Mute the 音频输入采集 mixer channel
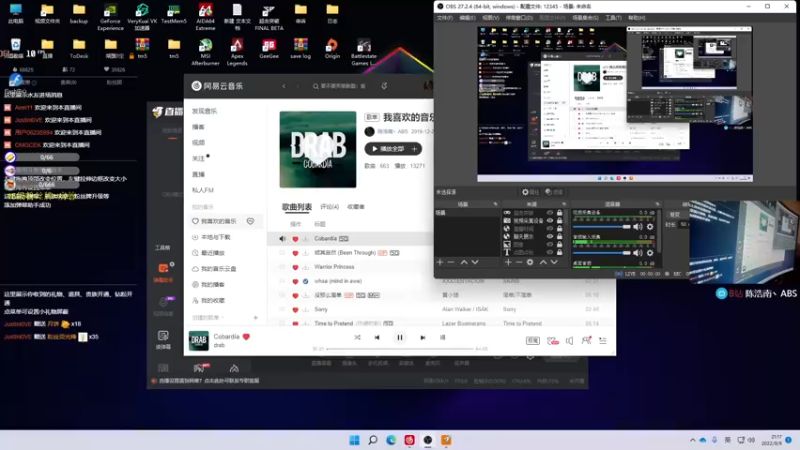The image size is (800, 450). (x=638, y=253)
